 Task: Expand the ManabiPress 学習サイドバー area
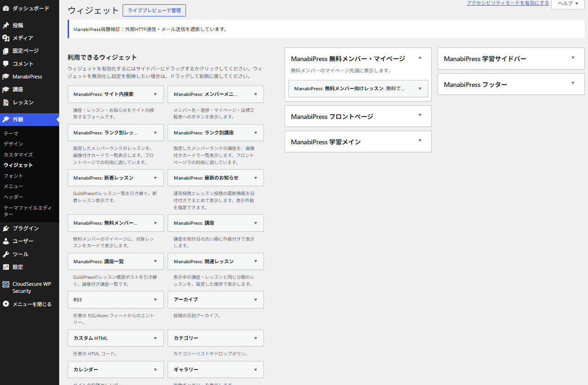coord(573,58)
